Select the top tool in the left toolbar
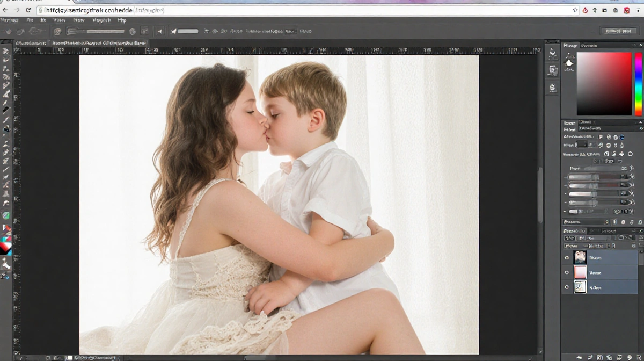Screen dimensions: 644x361 [x=6, y=51]
